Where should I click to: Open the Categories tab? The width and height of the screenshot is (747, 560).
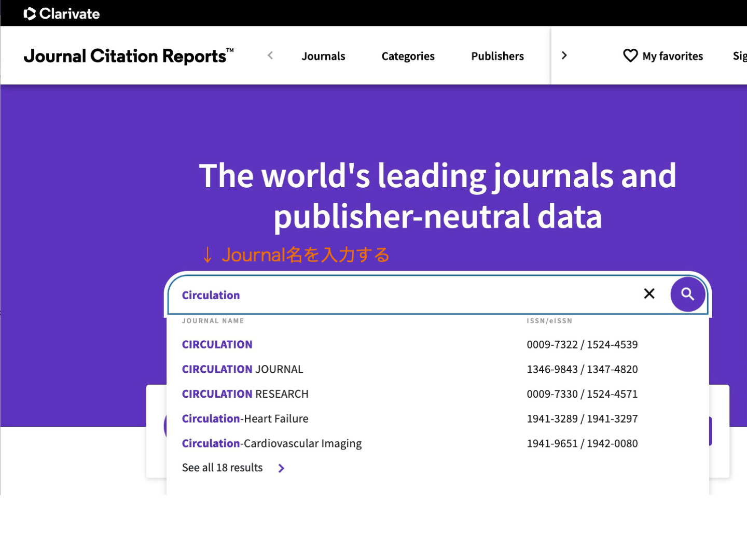[x=408, y=56]
